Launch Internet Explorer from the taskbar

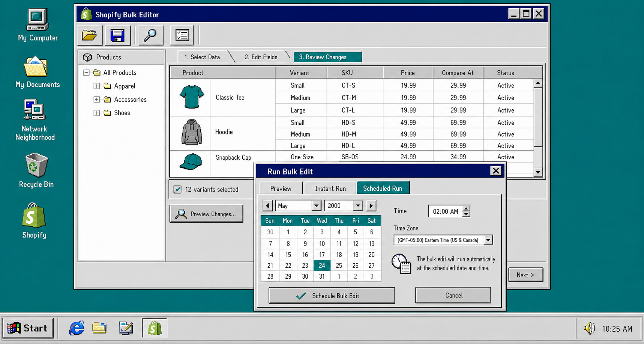77,328
